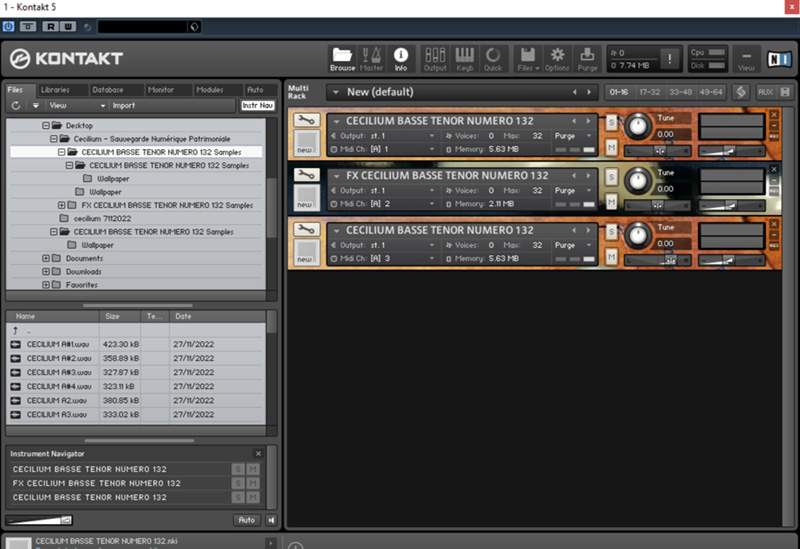Open the View minimize menu
Viewport: 800px width, 549px height.
pos(746,59)
